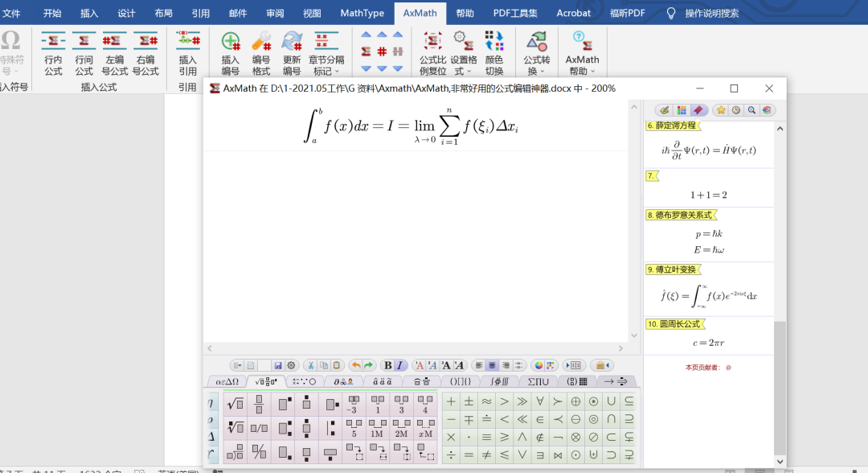Screen dimensions: 868x473
Task: Open recent formulas via the clock icon
Action: pyautogui.click(x=736, y=109)
